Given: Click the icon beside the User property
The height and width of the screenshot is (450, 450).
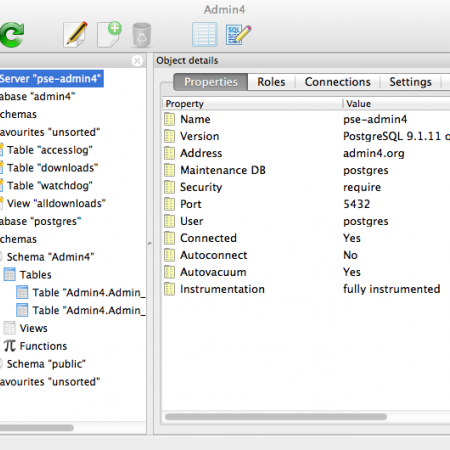Looking at the screenshot, I should [169, 221].
